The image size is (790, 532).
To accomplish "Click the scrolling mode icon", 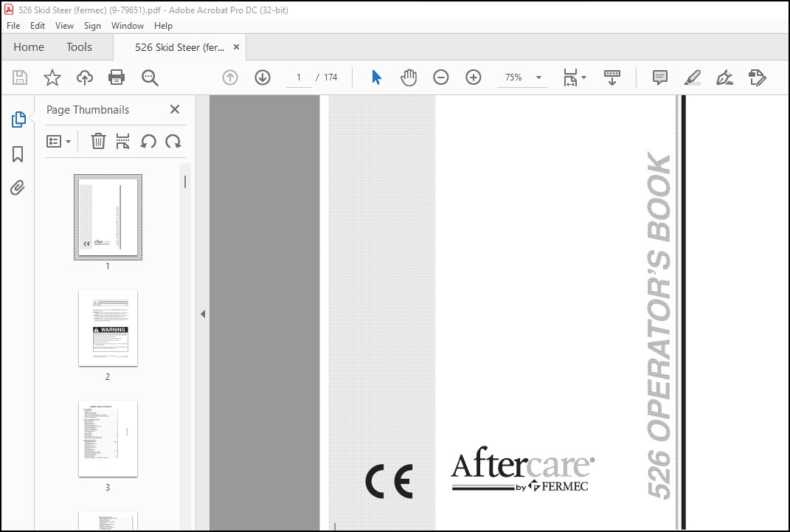I will (x=612, y=77).
